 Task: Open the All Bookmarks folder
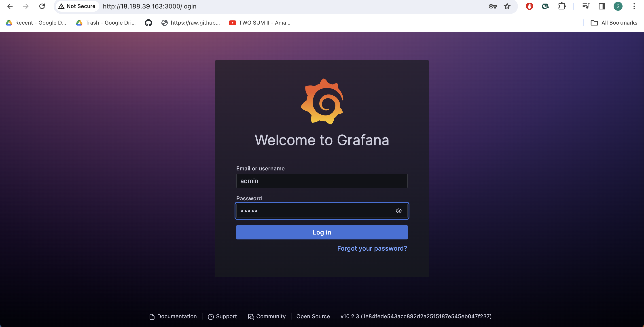[614, 23]
